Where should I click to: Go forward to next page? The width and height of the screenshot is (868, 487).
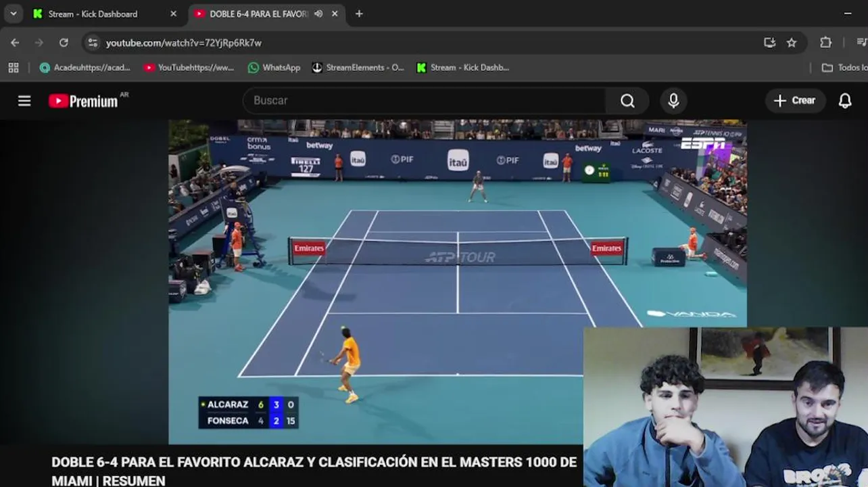tap(39, 43)
